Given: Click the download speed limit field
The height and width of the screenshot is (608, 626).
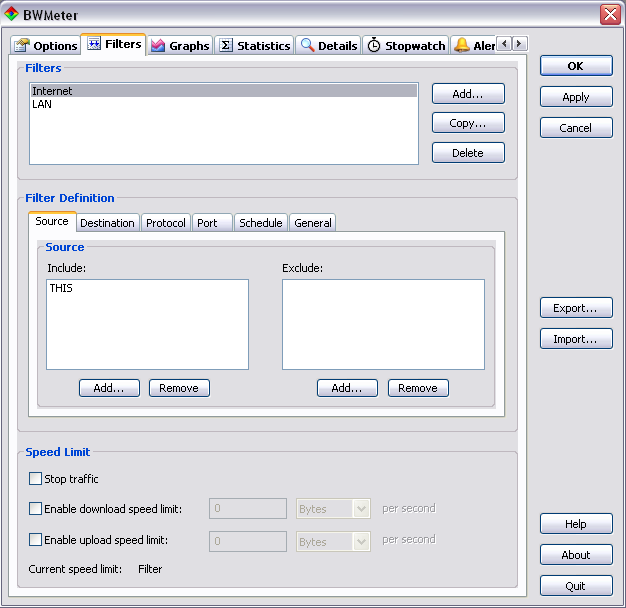Looking at the screenshot, I should pyautogui.click(x=248, y=509).
